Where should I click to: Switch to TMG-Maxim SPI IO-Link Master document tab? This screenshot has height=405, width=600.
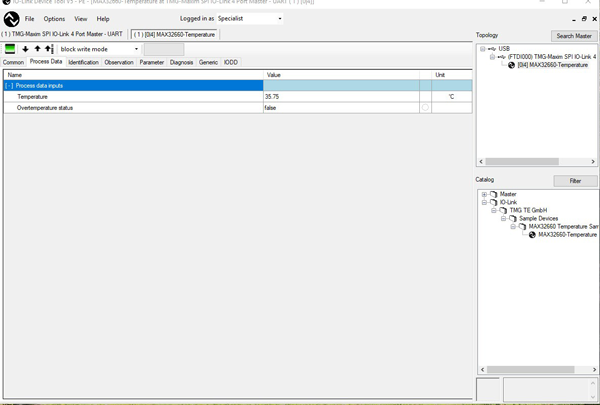[62, 34]
